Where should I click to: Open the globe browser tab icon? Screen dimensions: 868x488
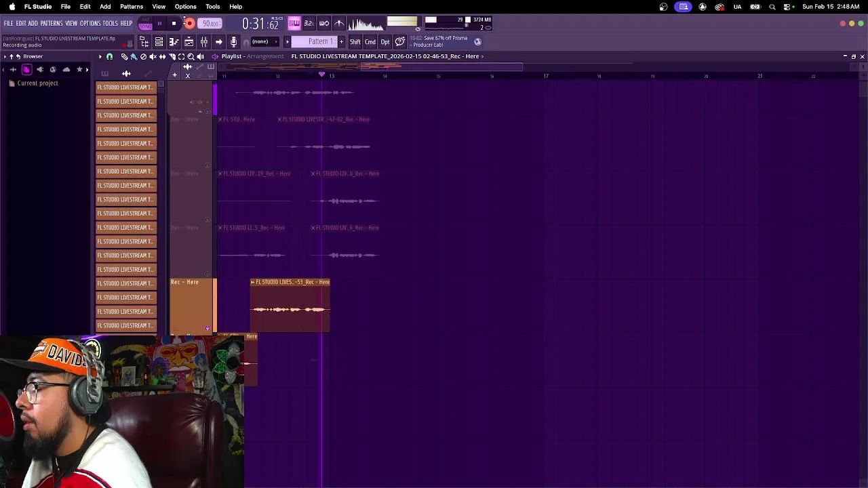tap(53, 69)
